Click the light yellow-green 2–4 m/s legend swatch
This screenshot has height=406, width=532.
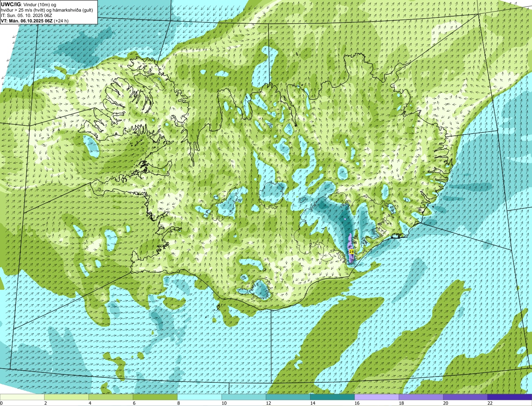pos(66,397)
